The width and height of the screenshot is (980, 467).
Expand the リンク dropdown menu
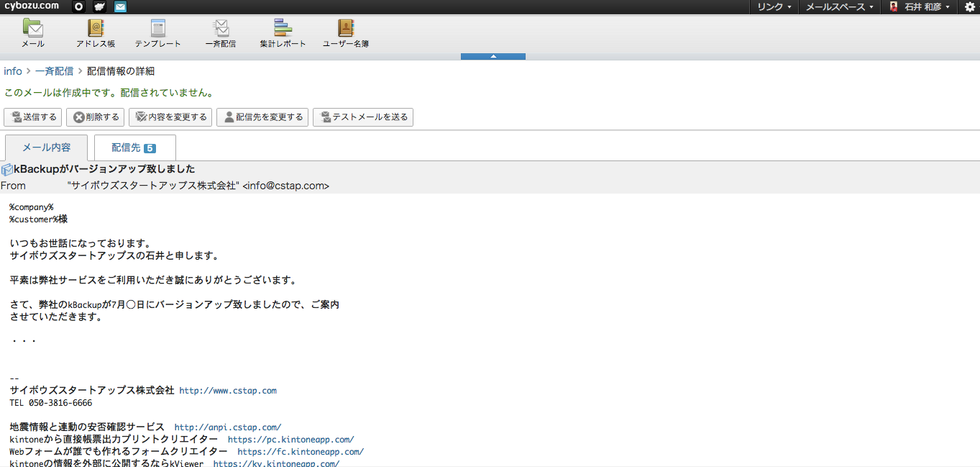(x=774, y=6)
